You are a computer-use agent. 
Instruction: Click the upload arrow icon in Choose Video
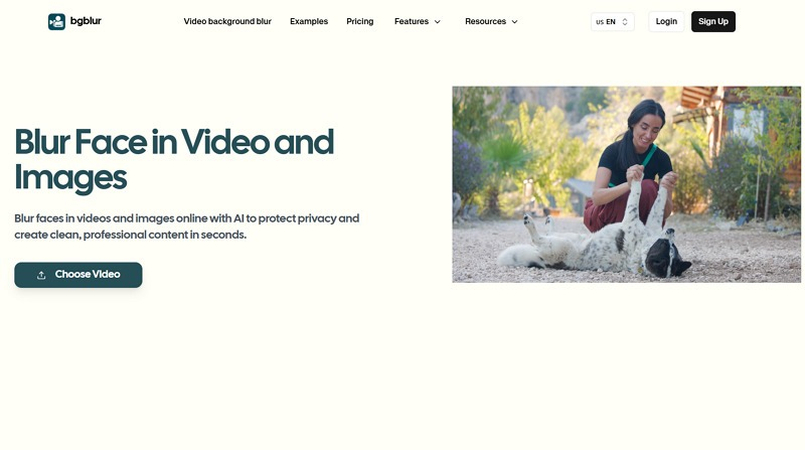[x=41, y=276]
